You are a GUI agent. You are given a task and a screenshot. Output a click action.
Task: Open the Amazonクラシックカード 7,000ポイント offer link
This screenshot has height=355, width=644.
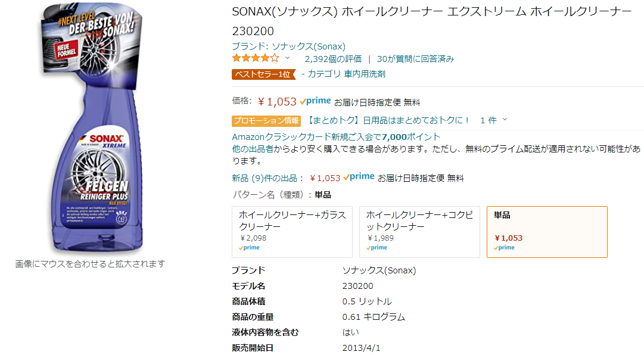tap(336, 136)
